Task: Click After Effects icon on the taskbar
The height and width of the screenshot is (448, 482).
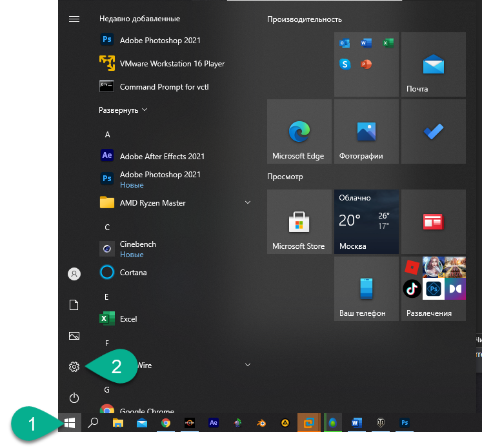Action: pos(214,423)
